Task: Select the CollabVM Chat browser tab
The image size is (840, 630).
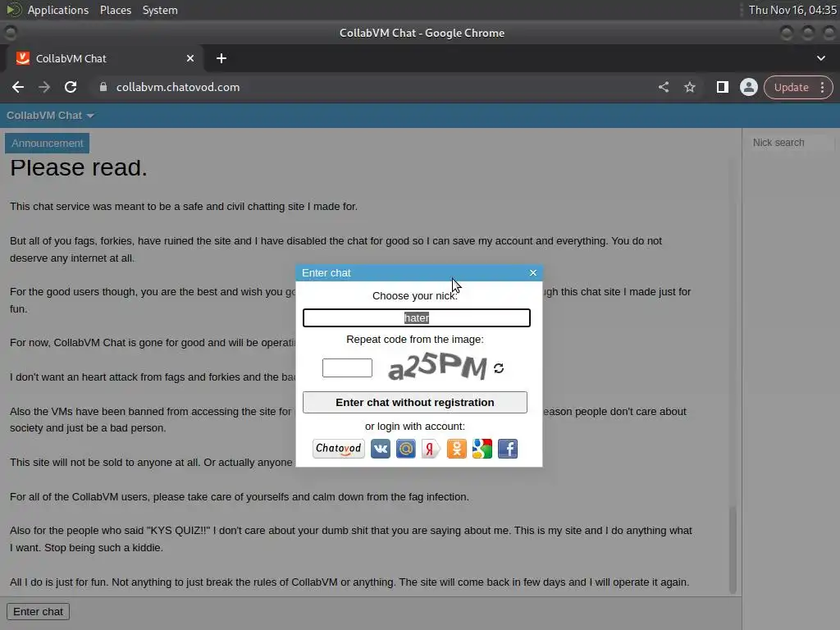Action: tap(104, 58)
